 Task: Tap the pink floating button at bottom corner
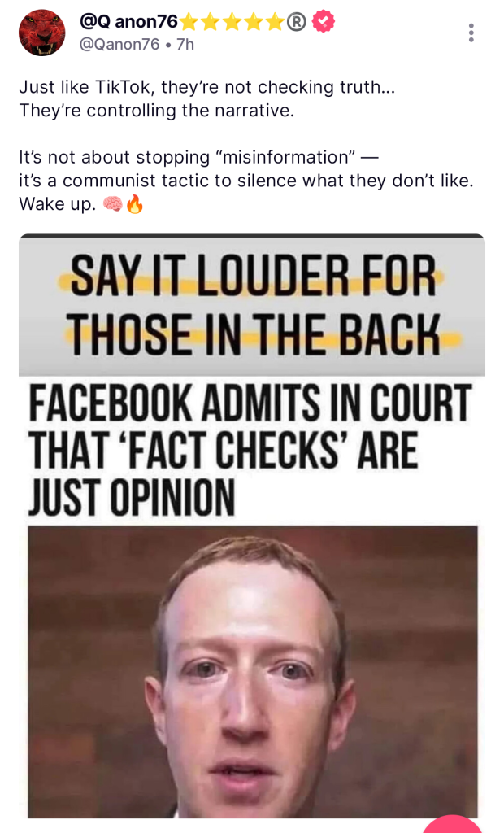[x=453, y=823]
